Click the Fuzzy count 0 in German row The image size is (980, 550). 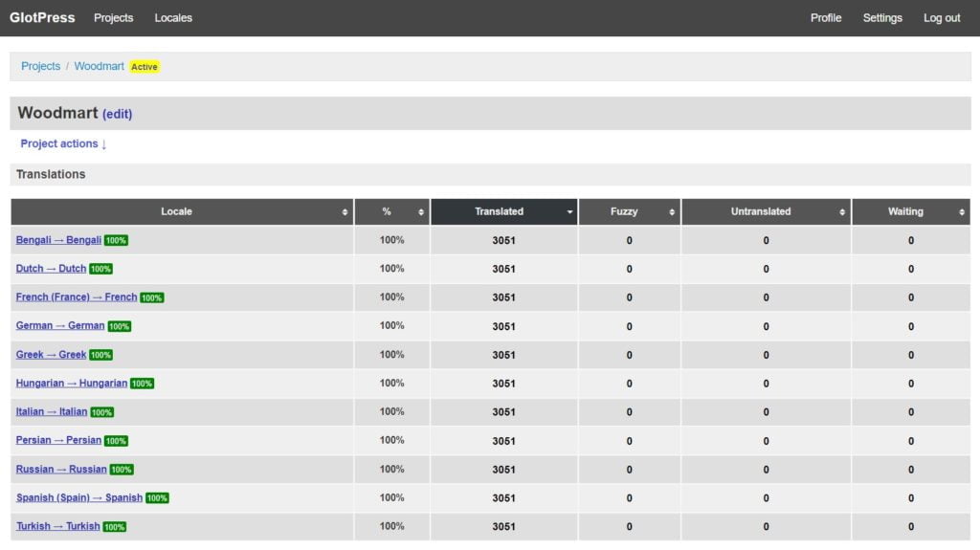point(630,327)
